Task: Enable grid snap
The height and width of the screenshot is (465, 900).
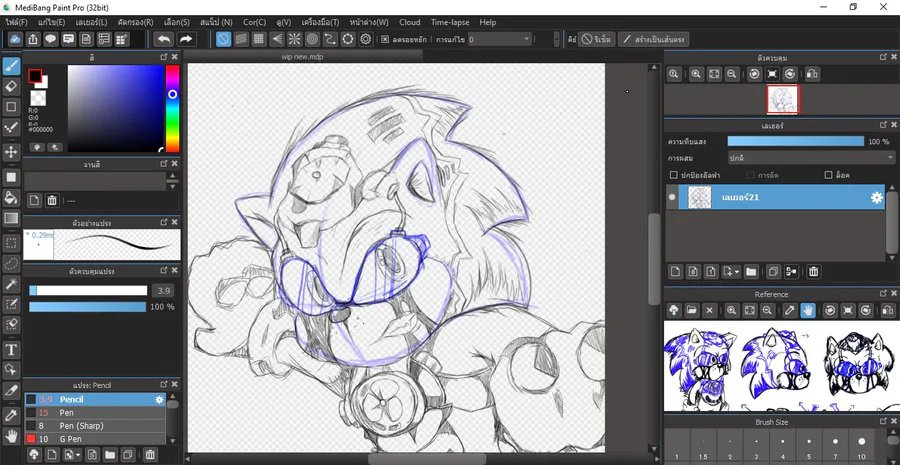Action: [259, 39]
